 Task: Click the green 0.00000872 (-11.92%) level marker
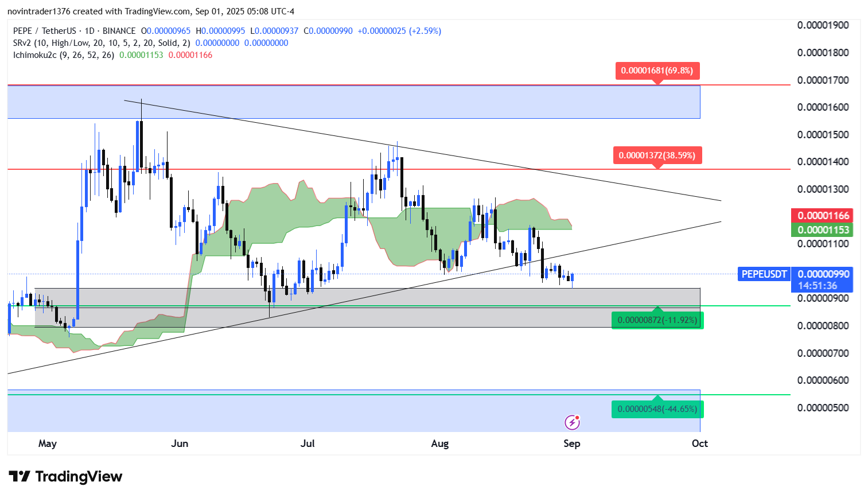[x=657, y=320]
